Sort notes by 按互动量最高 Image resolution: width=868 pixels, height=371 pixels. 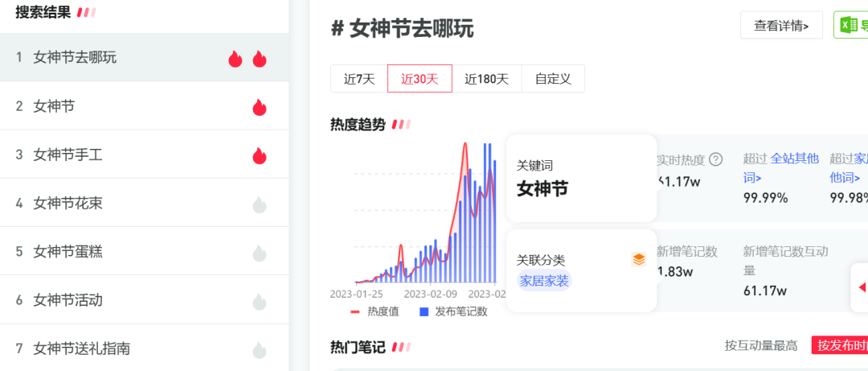pyautogui.click(x=760, y=345)
